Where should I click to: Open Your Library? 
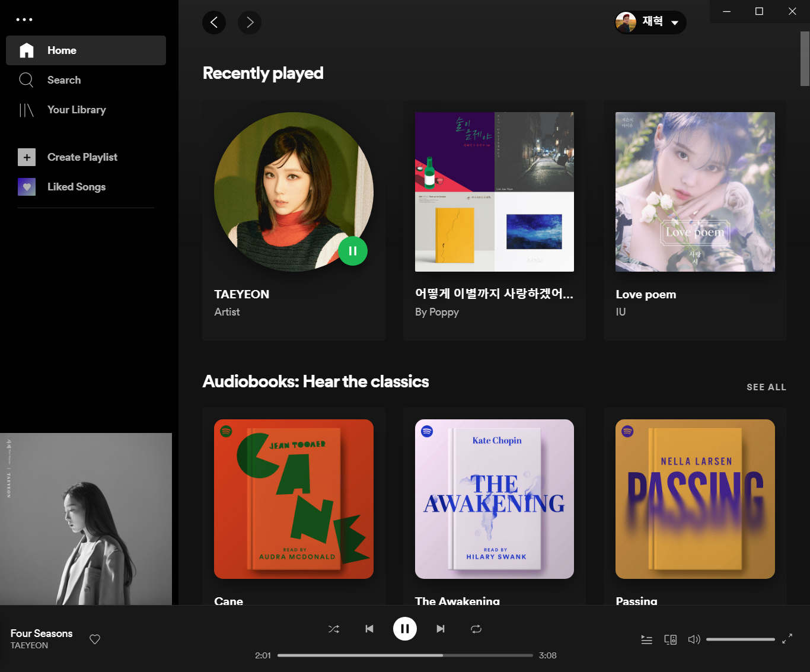click(86, 110)
